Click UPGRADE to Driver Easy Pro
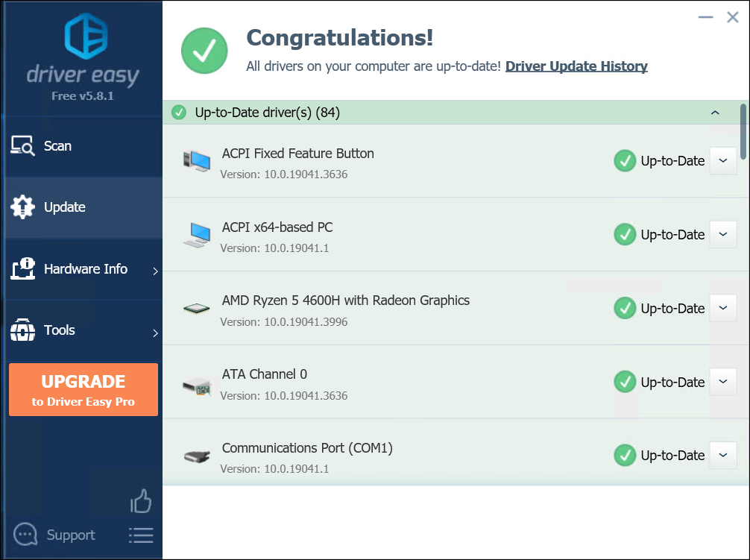This screenshot has width=750, height=560. pyautogui.click(x=83, y=388)
